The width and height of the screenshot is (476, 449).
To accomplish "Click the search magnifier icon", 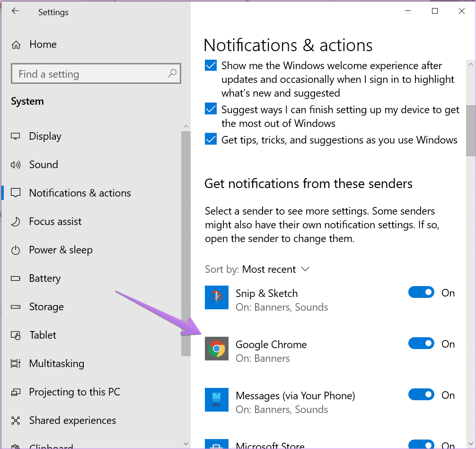I will pyautogui.click(x=172, y=74).
